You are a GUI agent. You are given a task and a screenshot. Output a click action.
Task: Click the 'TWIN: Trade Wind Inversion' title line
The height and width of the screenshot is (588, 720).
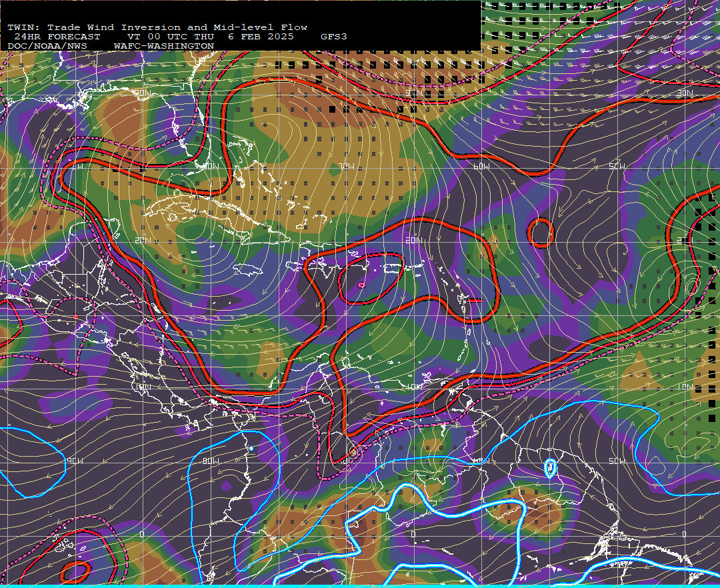click(x=157, y=27)
